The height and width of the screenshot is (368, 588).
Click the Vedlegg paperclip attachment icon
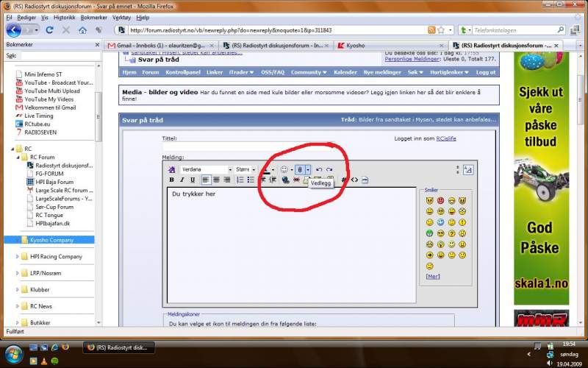pos(300,169)
